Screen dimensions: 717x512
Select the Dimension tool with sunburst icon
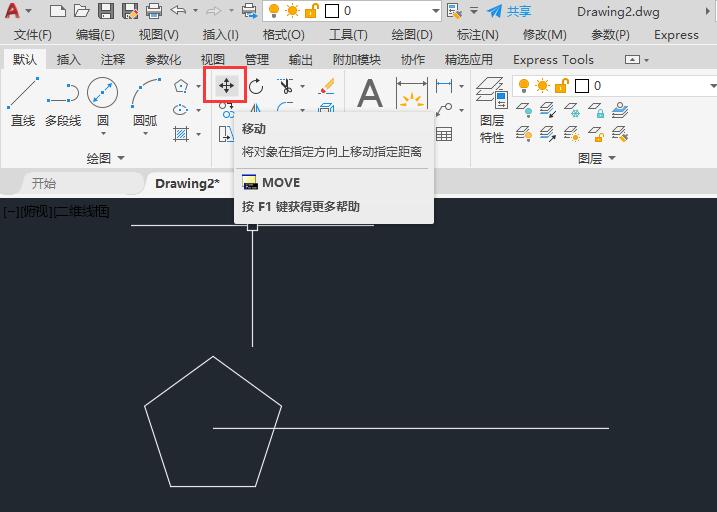[x=412, y=93]
